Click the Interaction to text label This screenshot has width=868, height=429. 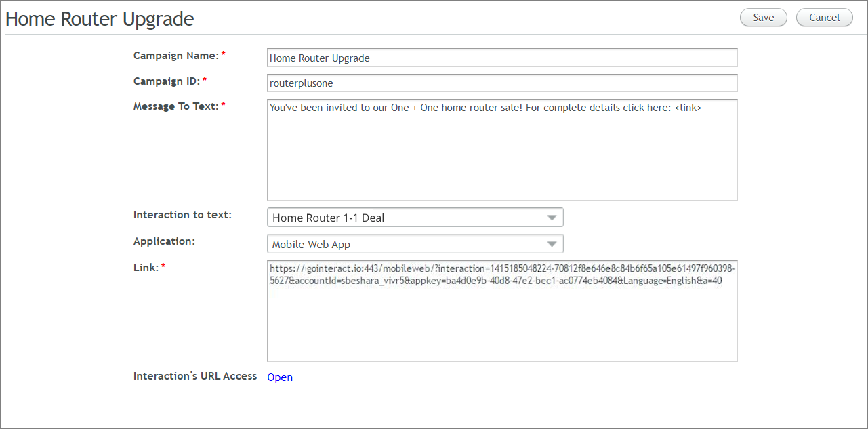coord(182,215)
